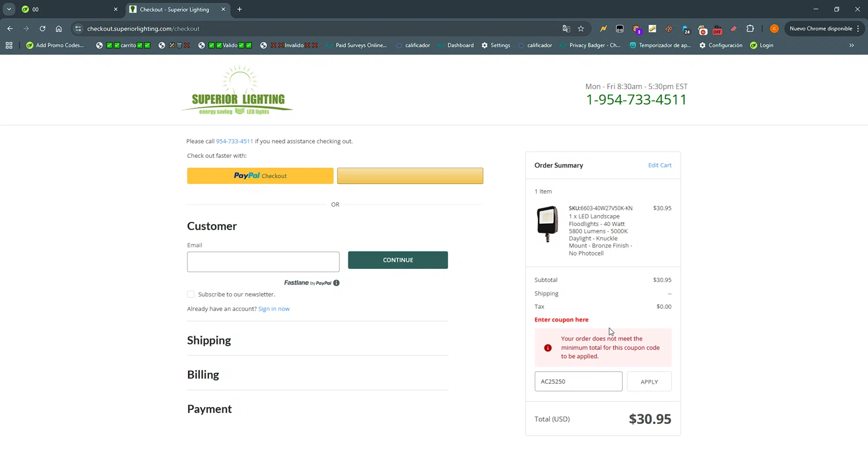Open the lightning bolt extension
868x470 pixels.
(604, 28)
